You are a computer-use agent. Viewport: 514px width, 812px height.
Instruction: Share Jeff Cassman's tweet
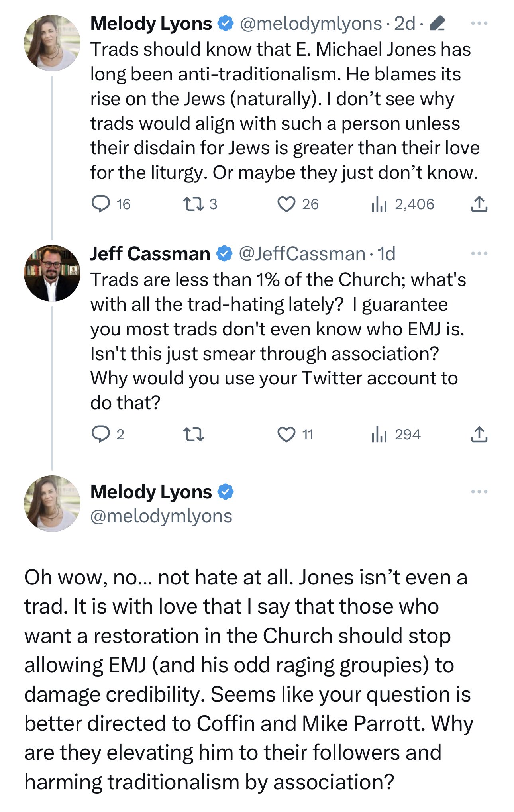[479, 434]
